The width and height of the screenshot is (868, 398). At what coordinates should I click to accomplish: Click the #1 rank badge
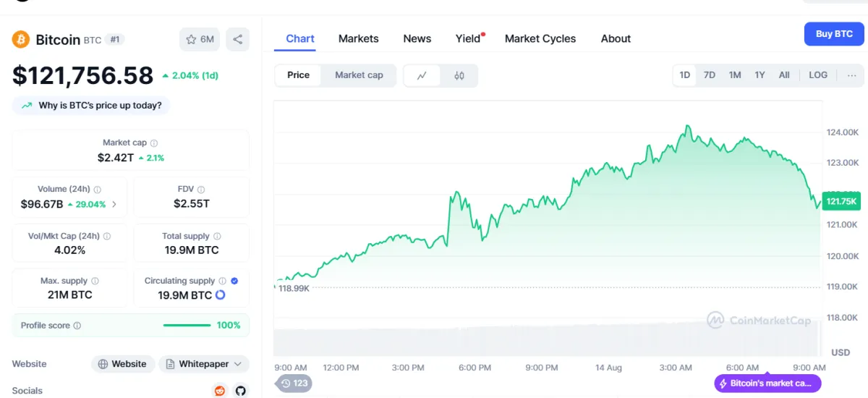115,40
